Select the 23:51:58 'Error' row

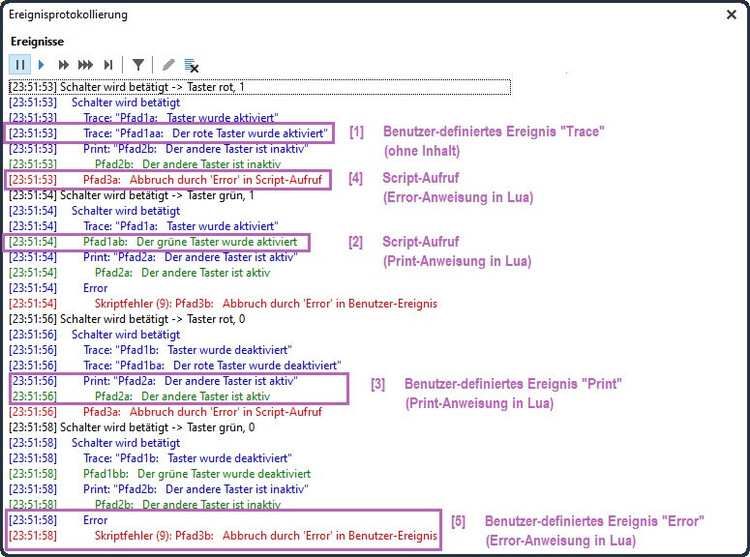[58, 520]
